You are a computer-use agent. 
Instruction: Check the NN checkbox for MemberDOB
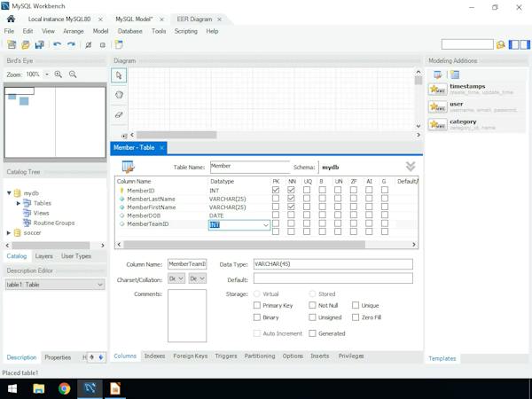(291, 215)
